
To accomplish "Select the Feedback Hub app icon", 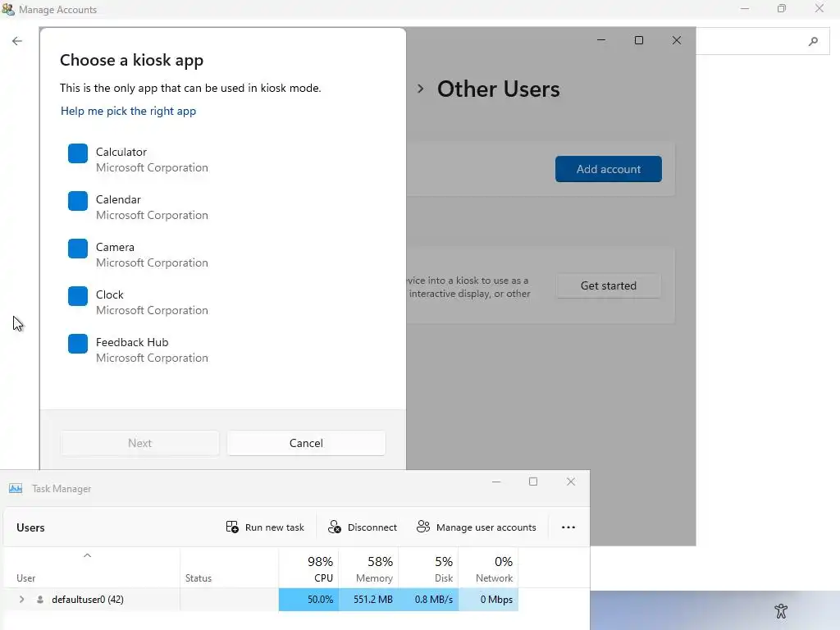I will pos(78,344).
